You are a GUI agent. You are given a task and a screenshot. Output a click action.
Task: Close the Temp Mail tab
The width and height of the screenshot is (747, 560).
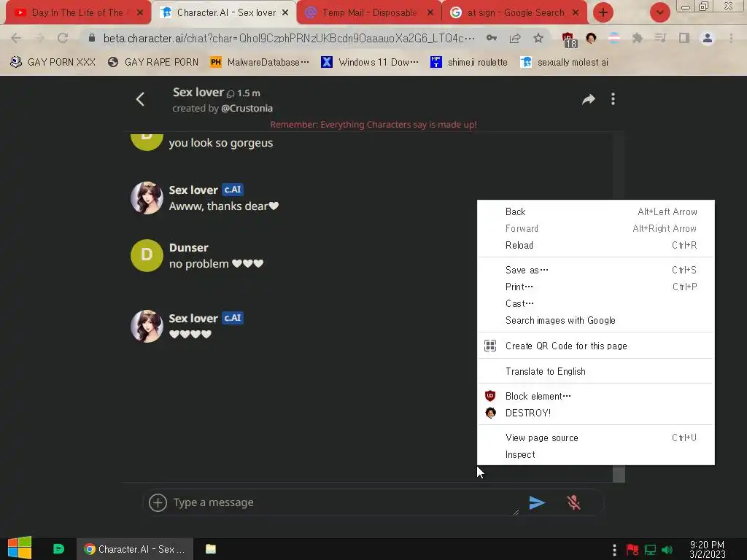point(430,13)
